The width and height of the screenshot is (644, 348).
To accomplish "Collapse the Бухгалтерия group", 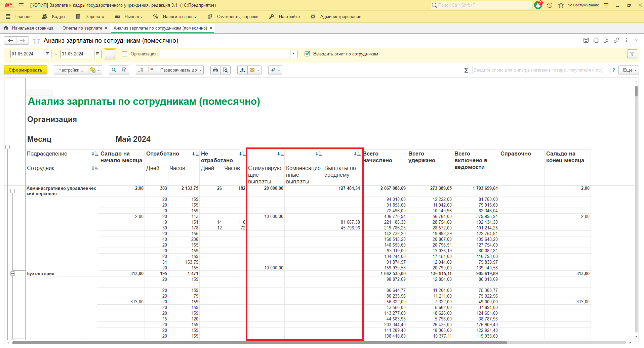I will pyautogui.click(x=12, y=273).
